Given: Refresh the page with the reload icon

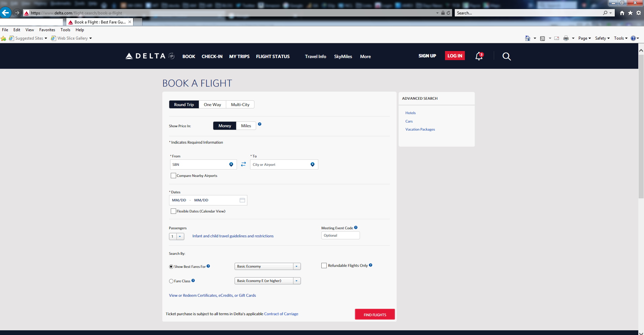Looking at the screenshot, I should [448, 13].
